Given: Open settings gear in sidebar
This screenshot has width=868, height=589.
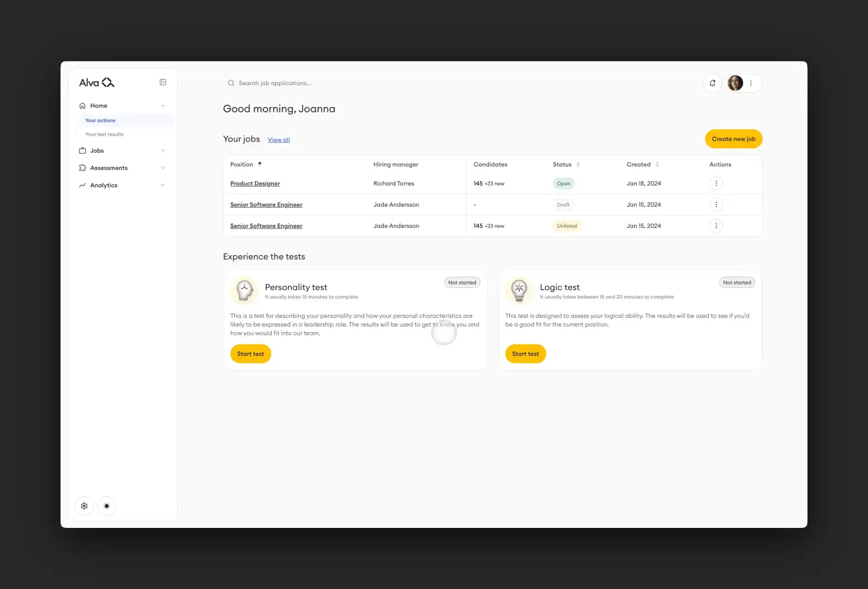Looking at the screenshot, I should [85, 506].
